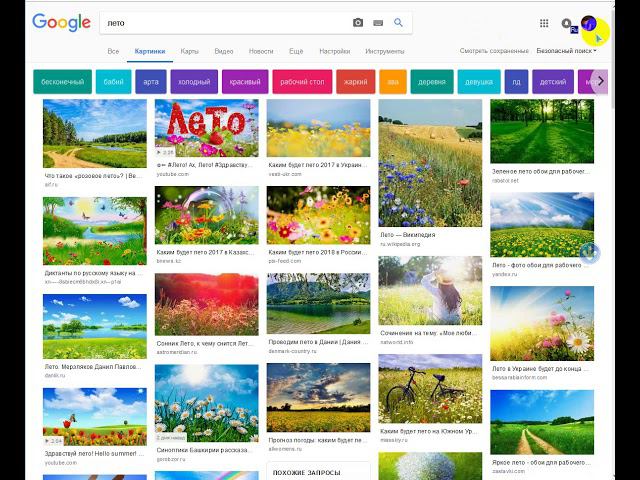This screenshot has height=480, width=640.
Task: Open Яркое лето dirt road thumbnail
Action: tap(542, 422)
